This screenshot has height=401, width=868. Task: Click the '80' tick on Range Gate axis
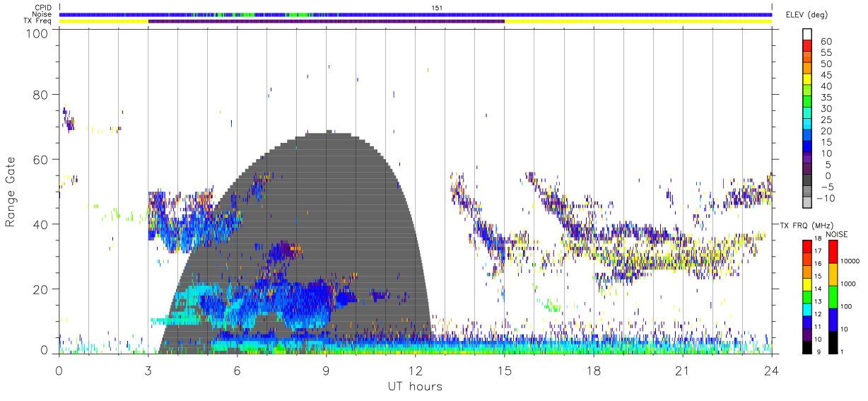tap(40, 95)
